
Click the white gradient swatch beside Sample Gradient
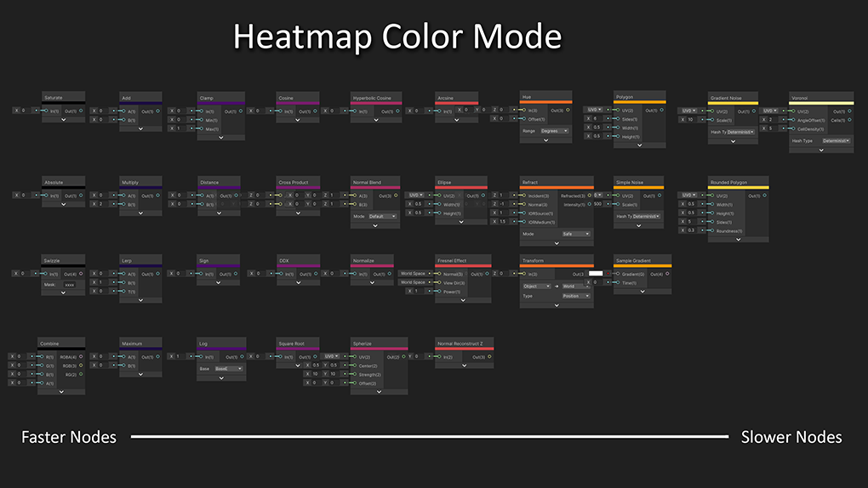(x=596, y=274)
